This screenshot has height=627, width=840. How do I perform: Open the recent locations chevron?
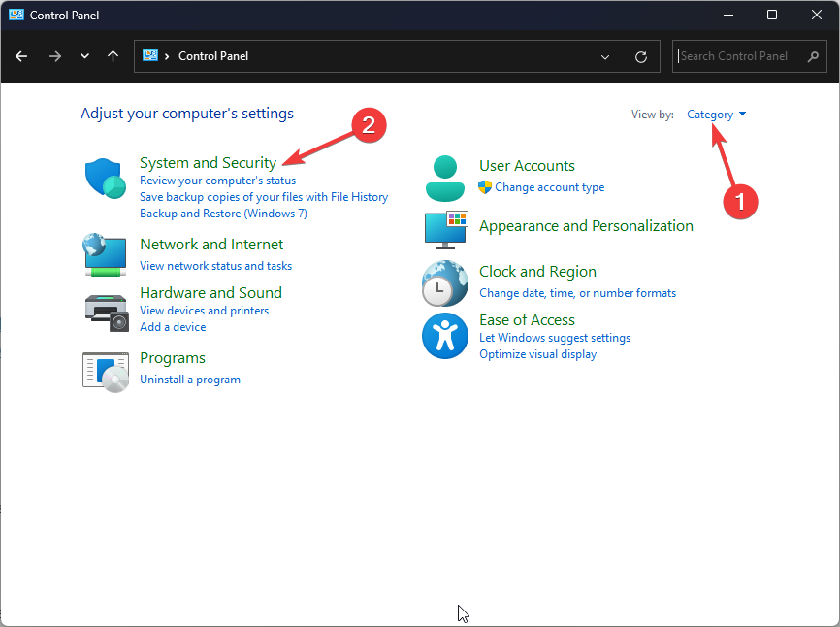(84, 56)
